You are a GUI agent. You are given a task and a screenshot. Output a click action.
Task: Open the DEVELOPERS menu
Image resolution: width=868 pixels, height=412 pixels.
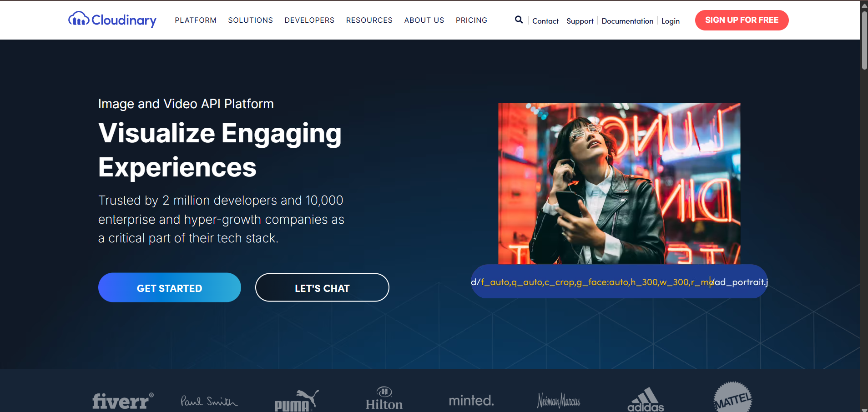click(x=309, y=20)
